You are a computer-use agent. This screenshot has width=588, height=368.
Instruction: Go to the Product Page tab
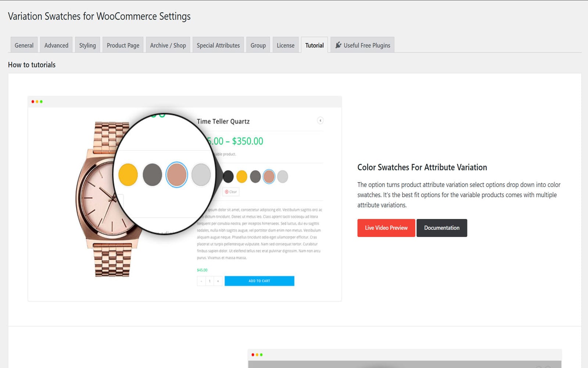coord(123,45)
